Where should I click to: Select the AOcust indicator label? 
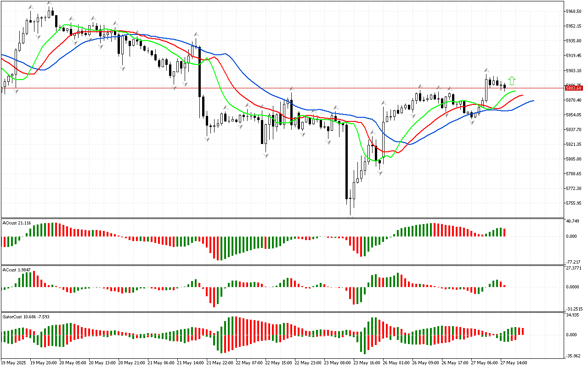point(17,223)
